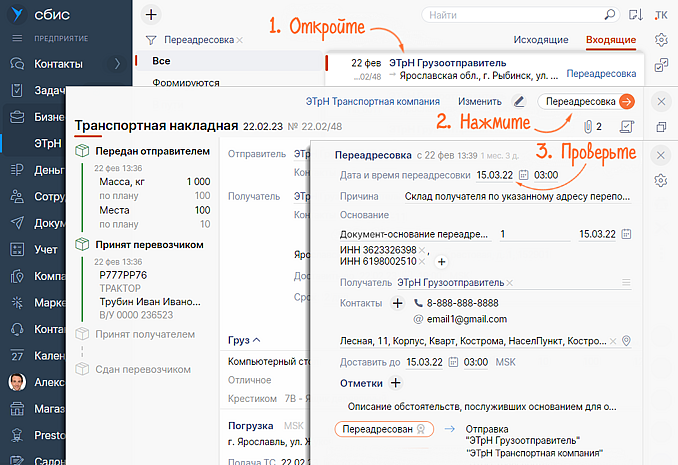The height and width of the screenshot is (465, 678).
Task: Add a contact with the Контакты plus
Action: pyautogui.click(x=396, y=302)
